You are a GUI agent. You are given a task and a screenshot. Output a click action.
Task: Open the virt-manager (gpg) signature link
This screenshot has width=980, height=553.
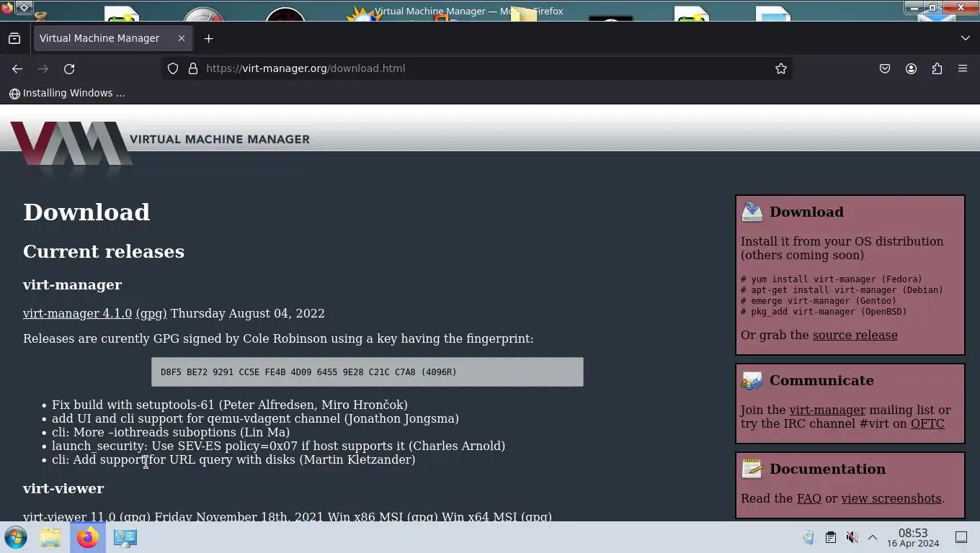[151, 313]
